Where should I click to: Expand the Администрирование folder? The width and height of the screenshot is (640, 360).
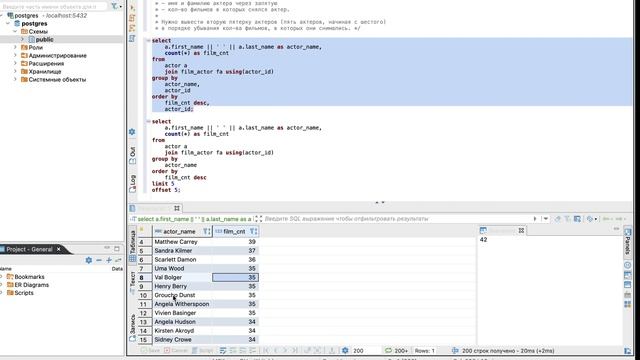click(15, 55)
